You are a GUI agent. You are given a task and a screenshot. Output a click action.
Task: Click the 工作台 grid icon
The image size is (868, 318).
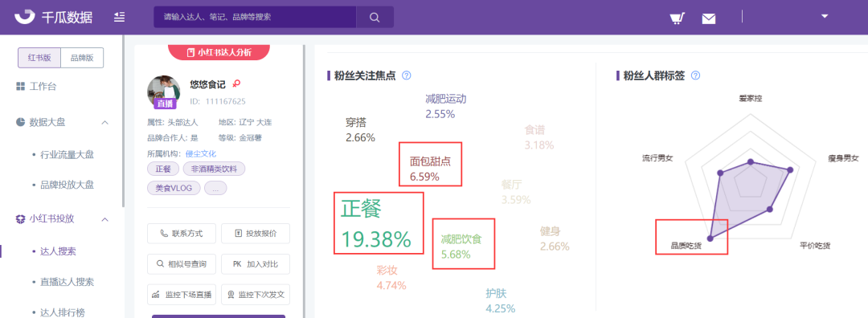pyautogui.click(x=20, y=87)
